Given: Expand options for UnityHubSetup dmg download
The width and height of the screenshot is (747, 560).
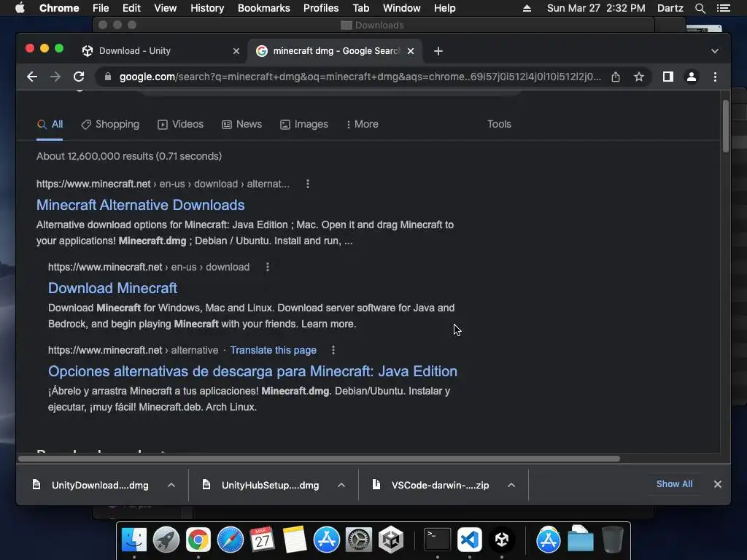Looking at the screenshot, I should (341, 485).
